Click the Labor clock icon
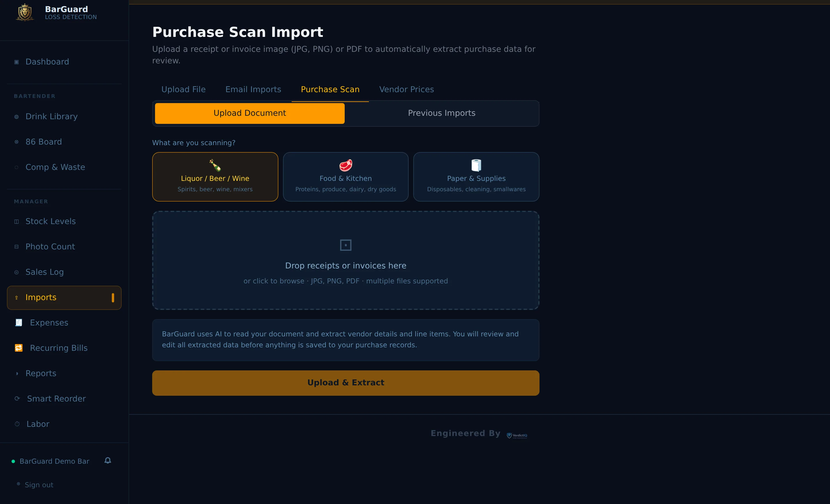The image size is (830, 504). coord(17,424)
